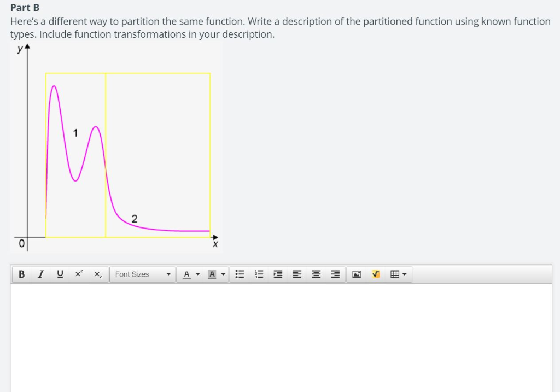
Task: Click the align left option
Action: click(297, 274)
